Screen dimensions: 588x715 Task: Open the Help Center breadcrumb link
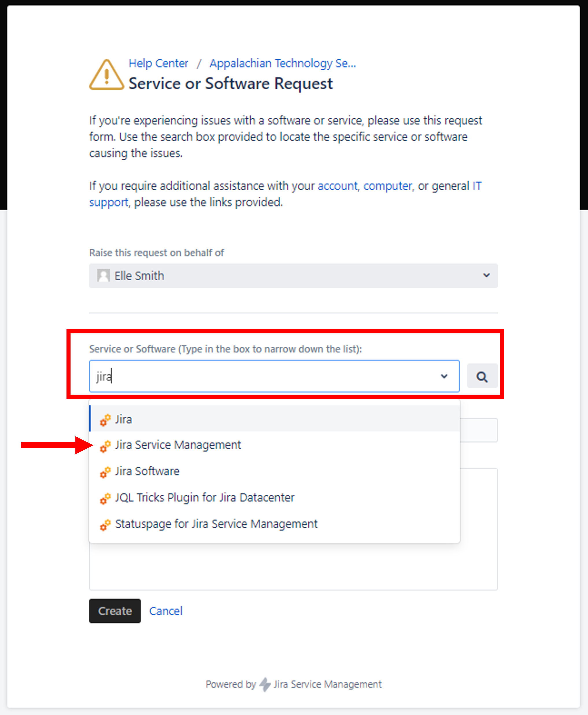click(x=158, y=63)
